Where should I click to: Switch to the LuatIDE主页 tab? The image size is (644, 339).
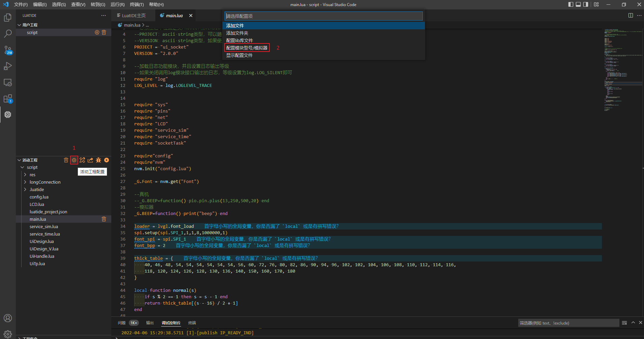[x=134, y=16]
